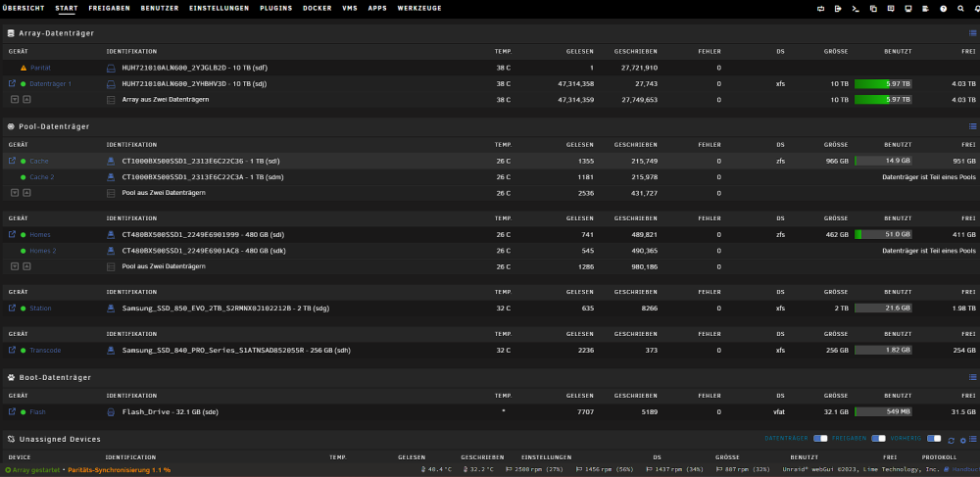This screenshot has width=980, height=477.
Task: Click down-arrow toggle in Cache pool summary
Action: [15, 193]
